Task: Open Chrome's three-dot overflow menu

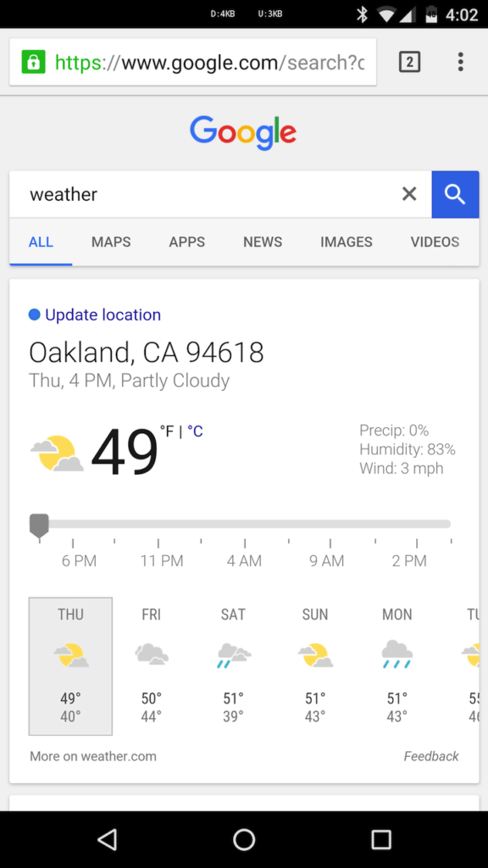Action: tap(460, 62)
